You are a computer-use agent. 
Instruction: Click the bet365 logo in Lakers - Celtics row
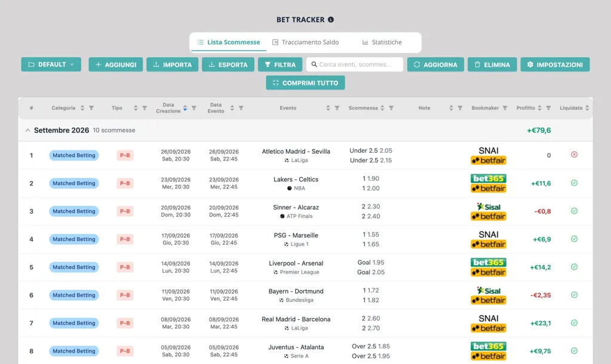(x=489, y=178)
